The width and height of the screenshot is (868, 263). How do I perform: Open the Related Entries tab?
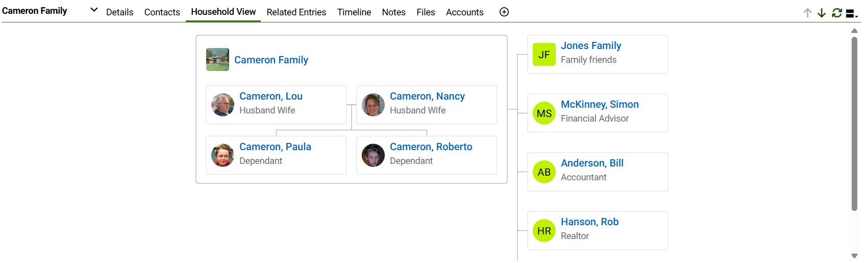(296, 12)
